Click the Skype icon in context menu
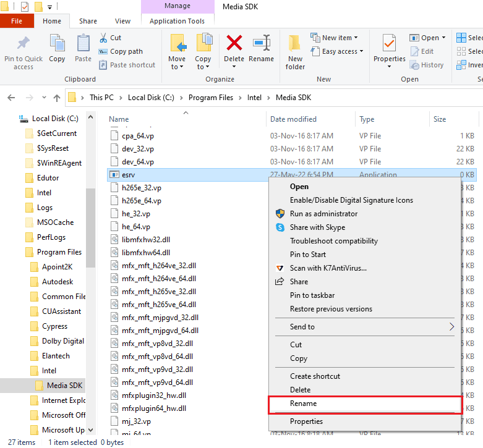 pos(280,227)
